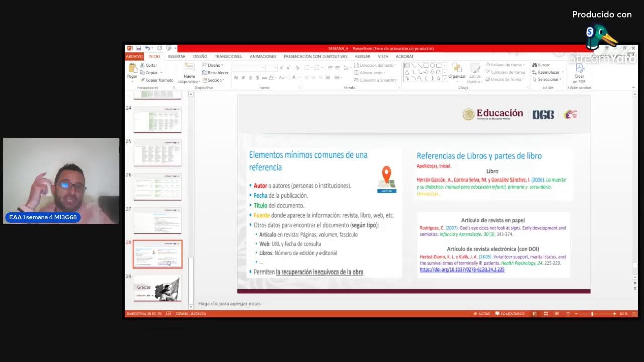Open COMENTARIOS pane in status bar
This screenshot has width=644, height=362.
click(x=510, y=314)
